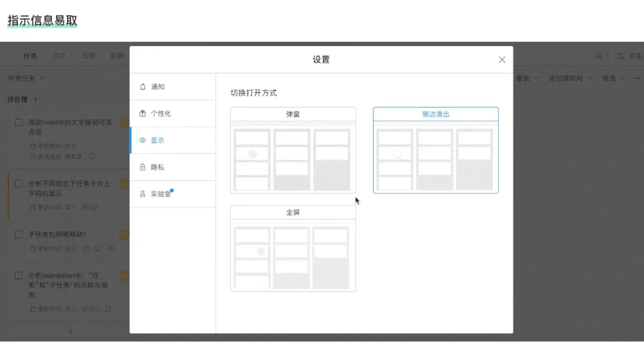Check the 测试toast中的文字按钮 task checkbox
The width and height of the screenshot is (644, 342).
[19, 123]
